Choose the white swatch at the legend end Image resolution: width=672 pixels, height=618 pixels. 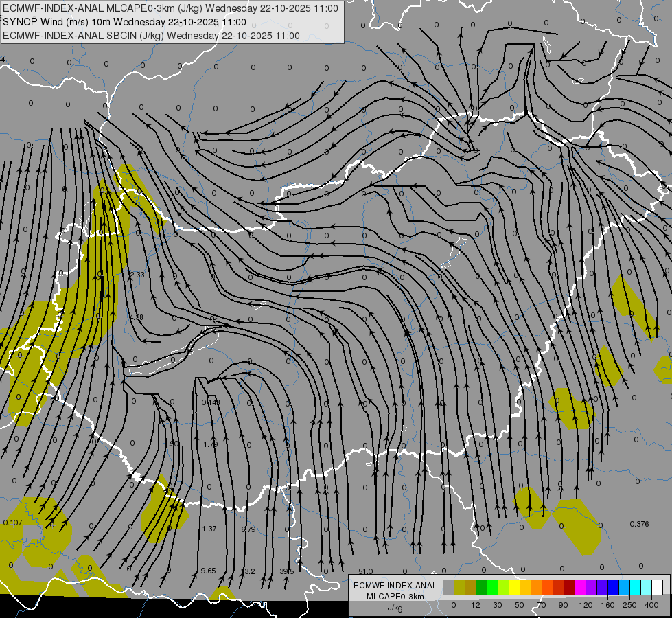[x=657, y=588]
